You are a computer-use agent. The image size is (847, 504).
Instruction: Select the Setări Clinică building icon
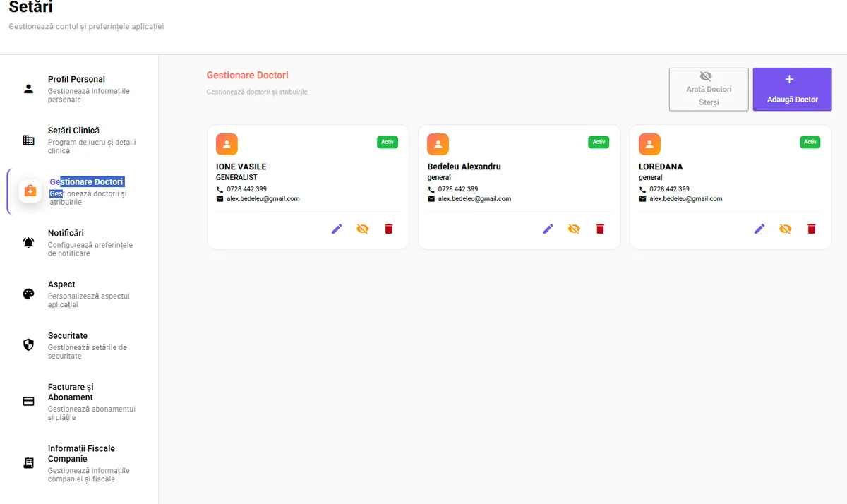[28, 140]
